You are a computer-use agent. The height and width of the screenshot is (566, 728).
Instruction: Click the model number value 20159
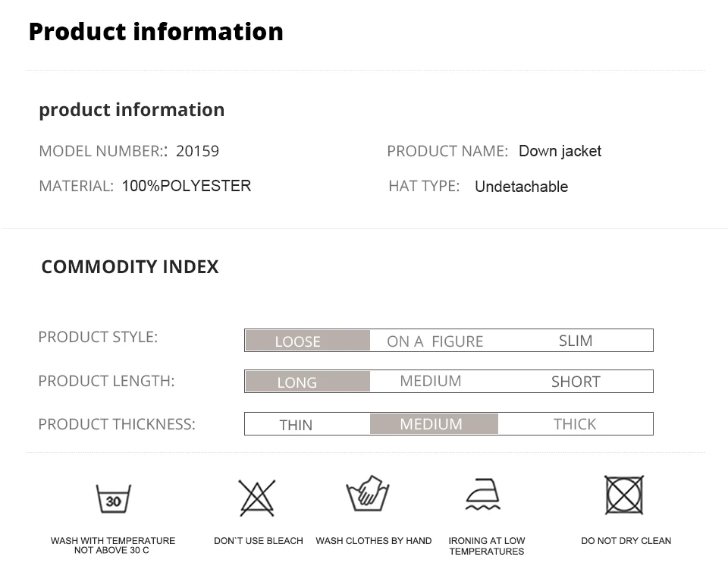[197, 151]
